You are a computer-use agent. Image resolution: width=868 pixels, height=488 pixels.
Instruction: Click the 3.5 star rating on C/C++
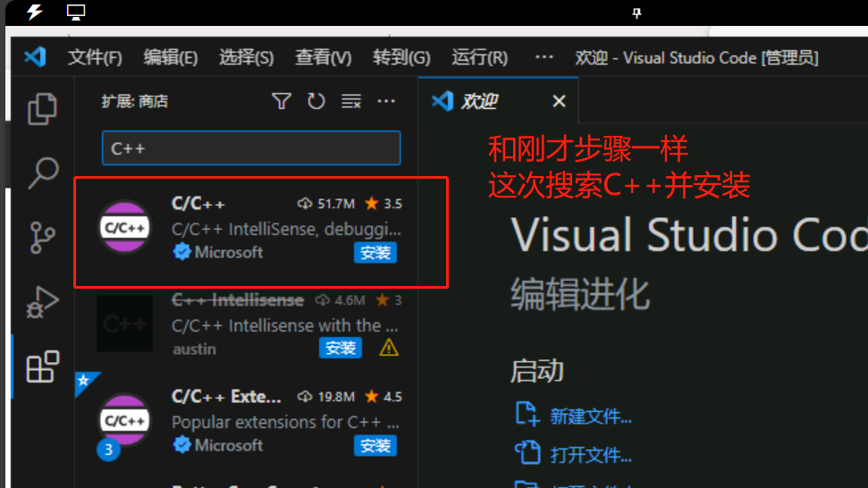click(x=392, y=204)
